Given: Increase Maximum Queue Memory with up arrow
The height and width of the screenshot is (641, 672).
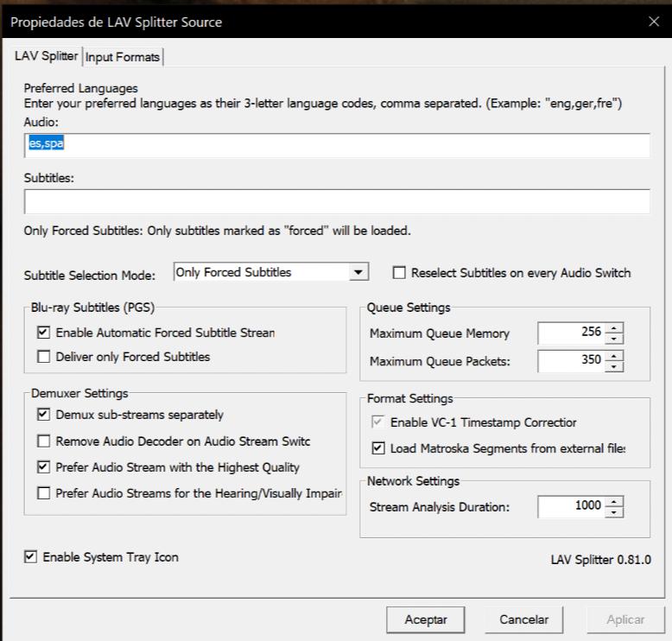Looking at the screenshot, I should pos(614,328).
